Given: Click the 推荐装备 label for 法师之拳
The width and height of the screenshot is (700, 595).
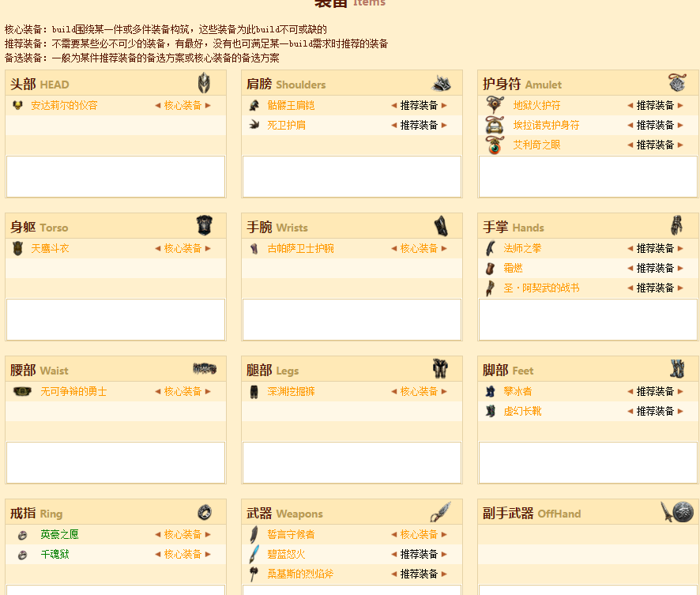Looking at the screenshot, I should (655, 248).
